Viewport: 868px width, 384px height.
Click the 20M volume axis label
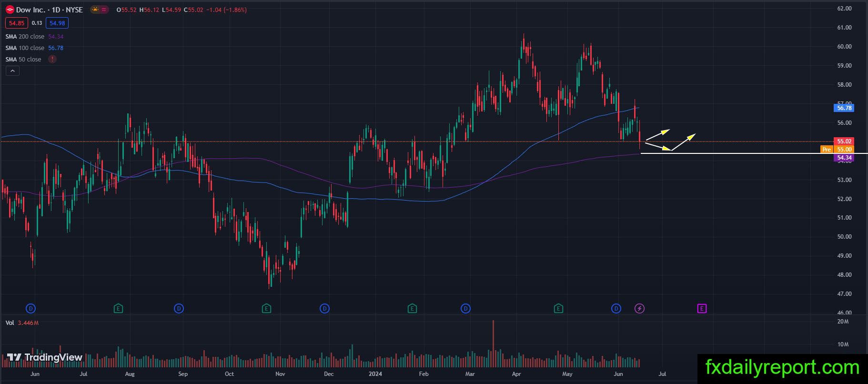coord(843,322)
